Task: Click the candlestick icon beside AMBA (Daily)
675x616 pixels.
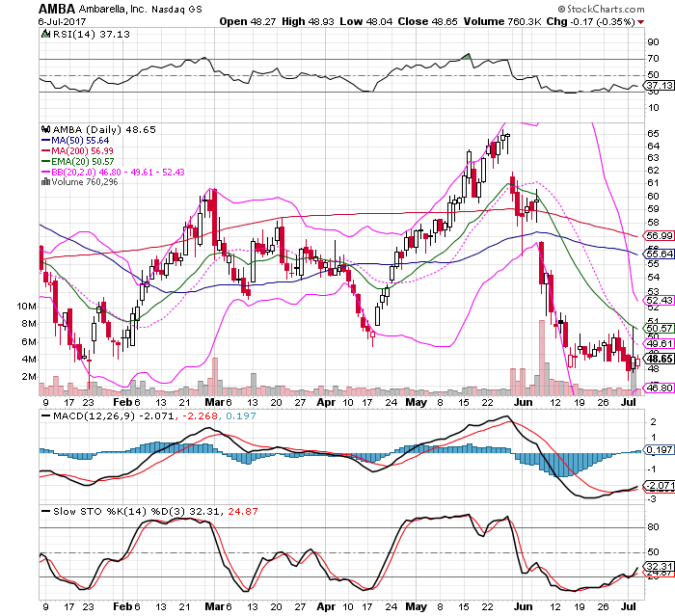Action: [x=45, y=129]
